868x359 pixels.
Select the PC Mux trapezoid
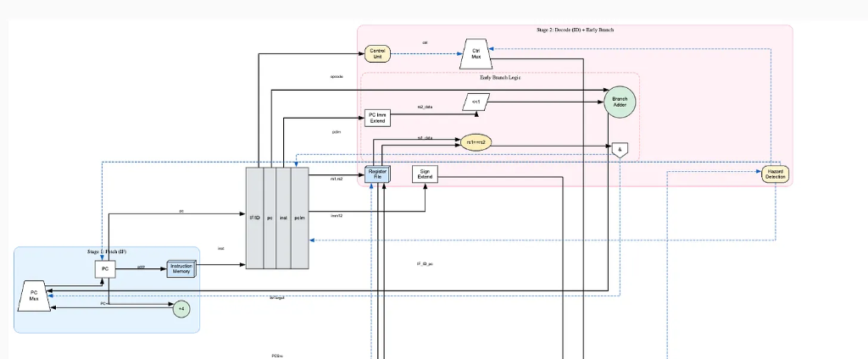[34, 296]
